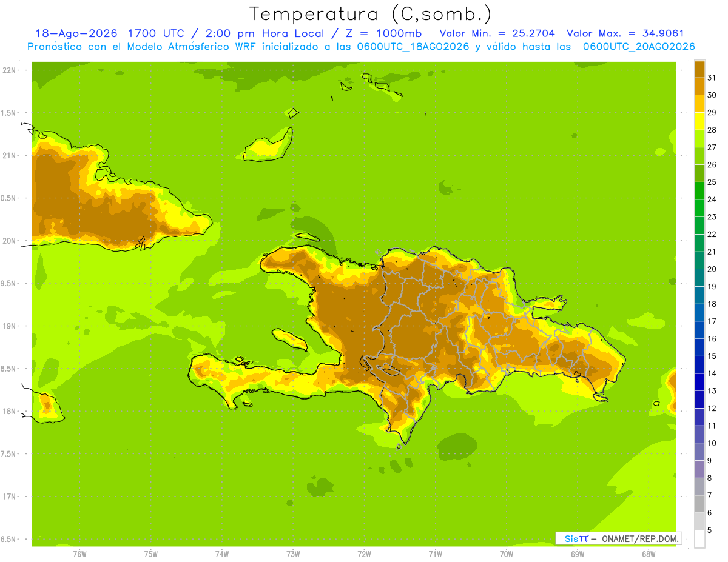728x562 pixels.
Task: Click the white swatch at the colorbar bottom
Action: (699, 539)
